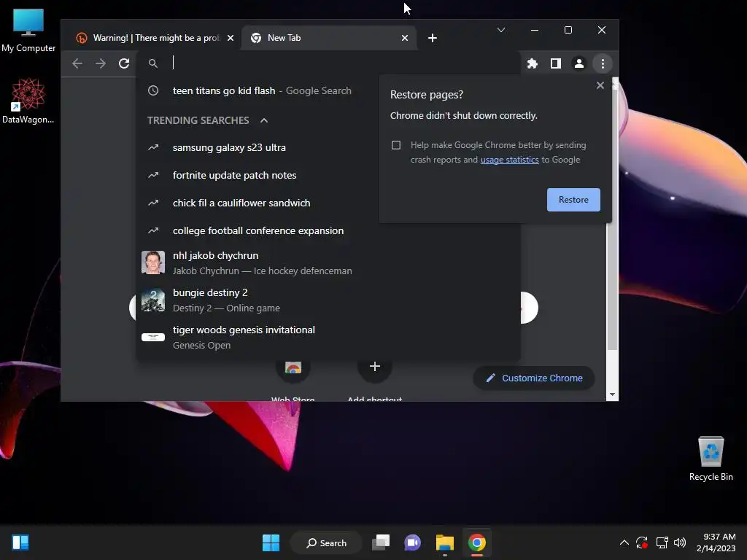Open Chrome three-dot menu

click(x=603, y=63)
